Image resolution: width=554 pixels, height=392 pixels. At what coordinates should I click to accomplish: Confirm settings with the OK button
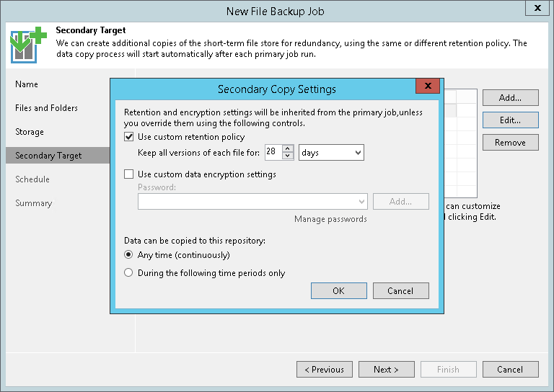(x=338, y=291)
